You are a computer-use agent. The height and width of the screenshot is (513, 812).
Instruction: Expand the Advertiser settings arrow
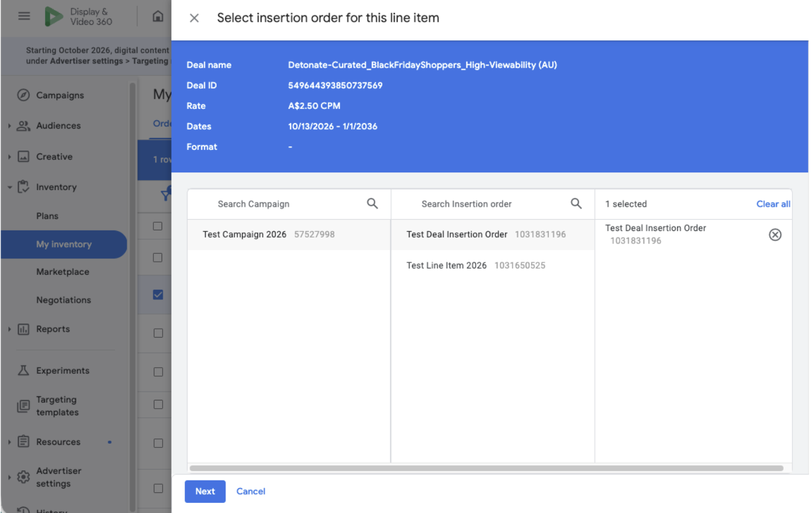click(x=9, y=477)
